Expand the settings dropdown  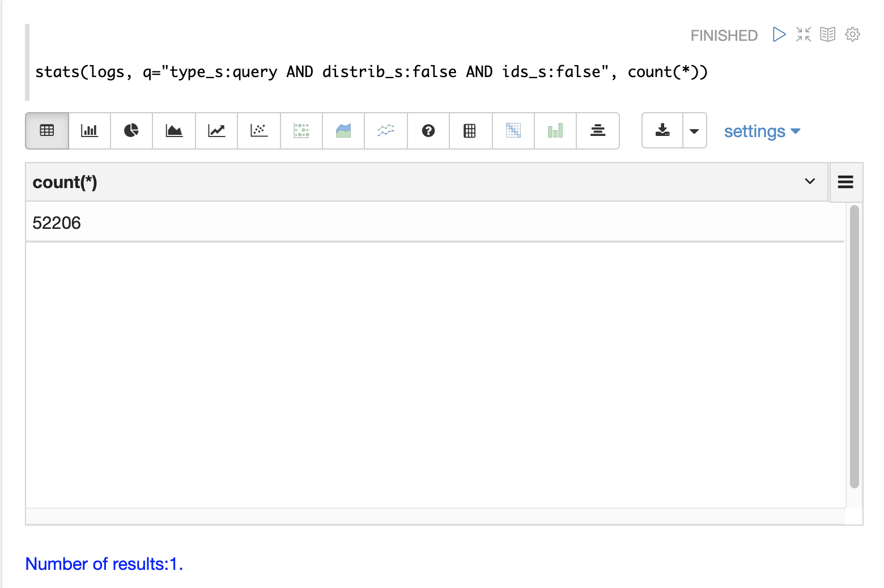tap(762, 131)
